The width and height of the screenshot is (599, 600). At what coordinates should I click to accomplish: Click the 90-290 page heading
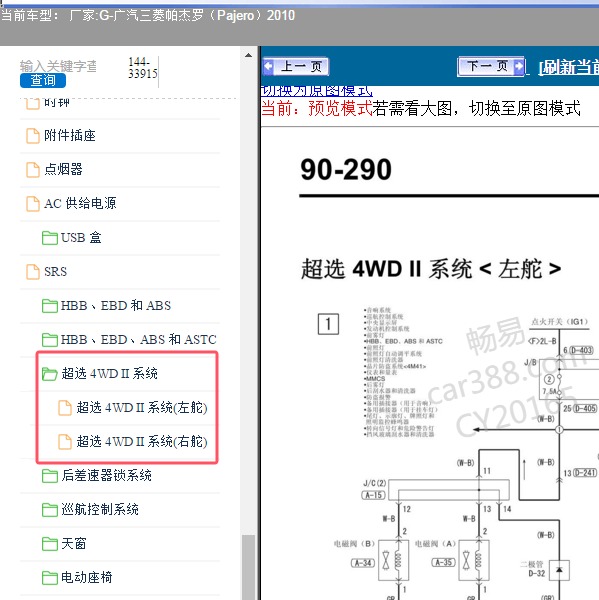(346, 170)
